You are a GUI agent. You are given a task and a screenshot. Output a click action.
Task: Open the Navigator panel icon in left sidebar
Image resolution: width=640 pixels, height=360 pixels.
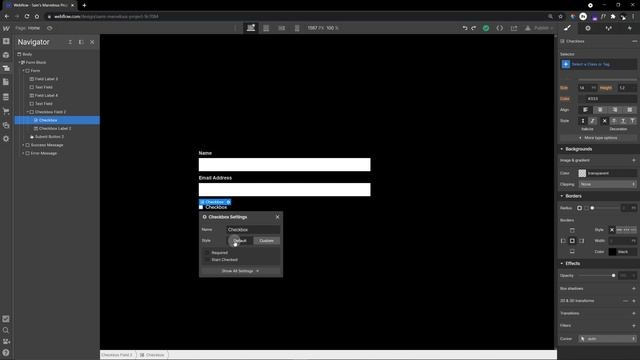click(x=6, y=68)
